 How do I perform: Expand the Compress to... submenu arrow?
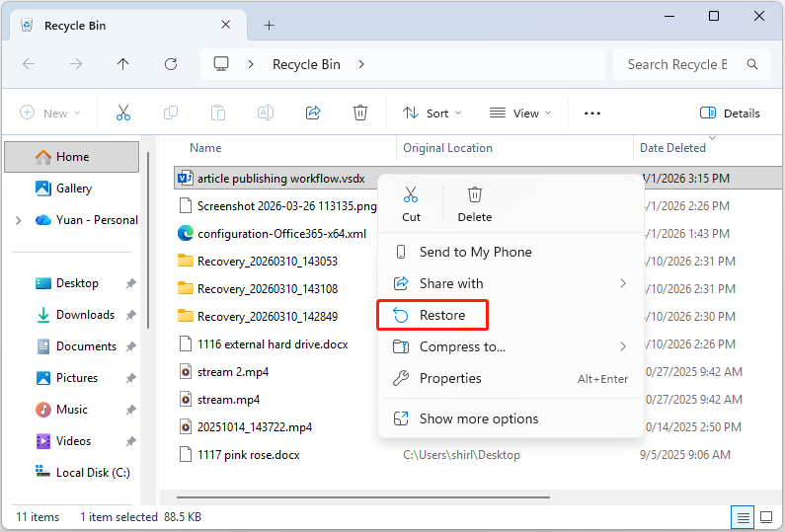pyautogui.click(x=623, y=346)
